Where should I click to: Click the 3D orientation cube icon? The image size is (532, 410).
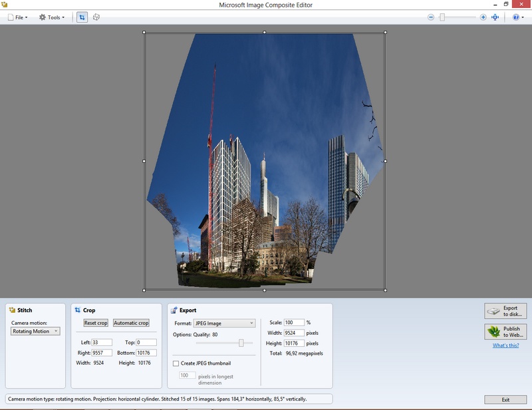tap(96, 17)
